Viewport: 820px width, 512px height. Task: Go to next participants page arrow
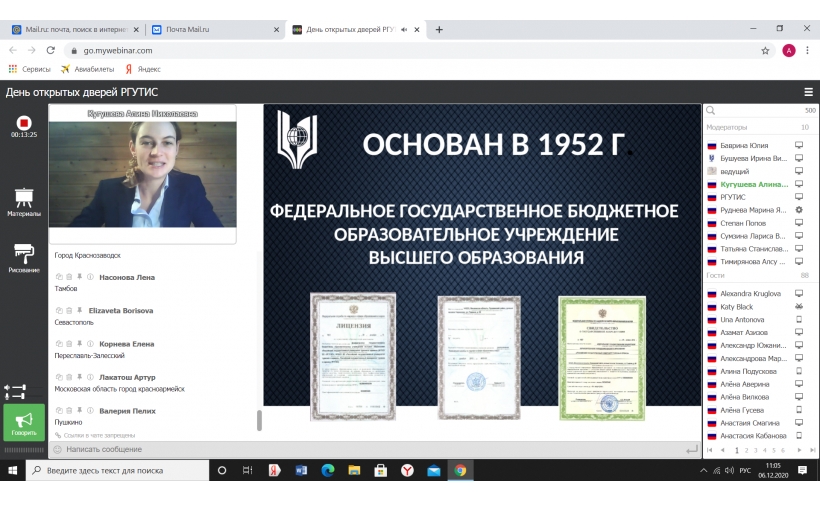pyautogui.click(x=799, y=450)
